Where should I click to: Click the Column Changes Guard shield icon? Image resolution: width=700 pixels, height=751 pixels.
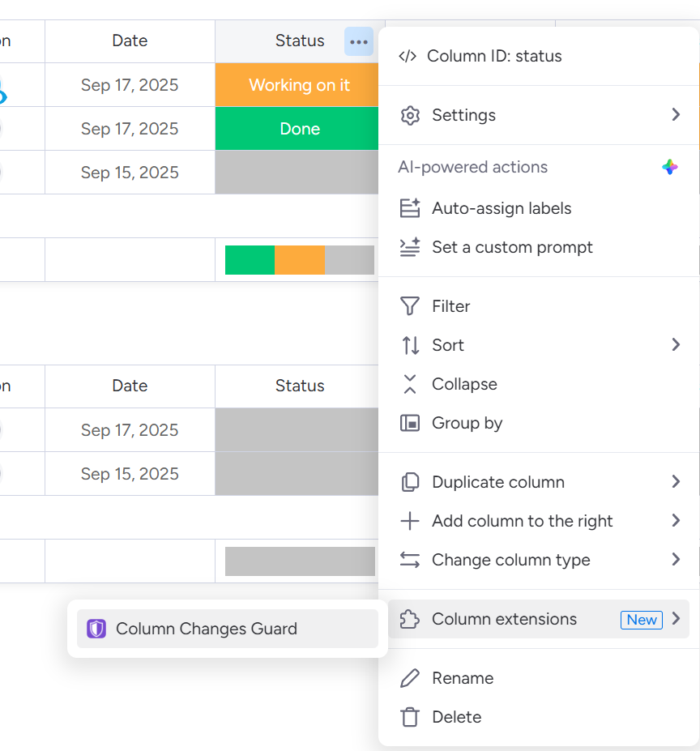tap(96, 628)
